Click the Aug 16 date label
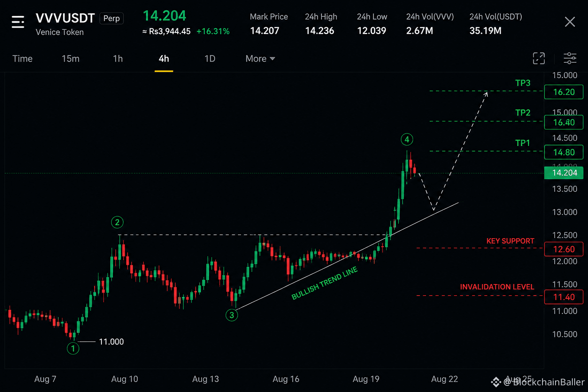588x392 pixels. point(286,379)
